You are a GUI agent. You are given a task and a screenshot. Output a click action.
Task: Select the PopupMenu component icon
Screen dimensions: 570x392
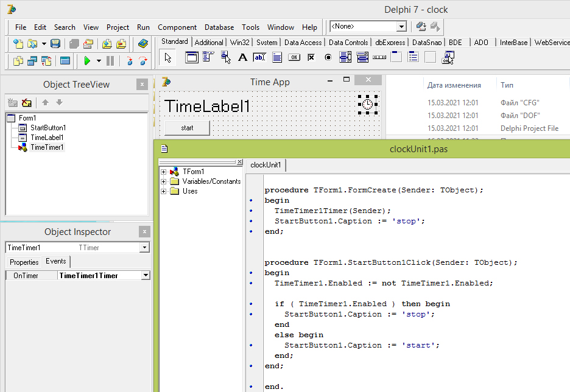tap(225, 57)
